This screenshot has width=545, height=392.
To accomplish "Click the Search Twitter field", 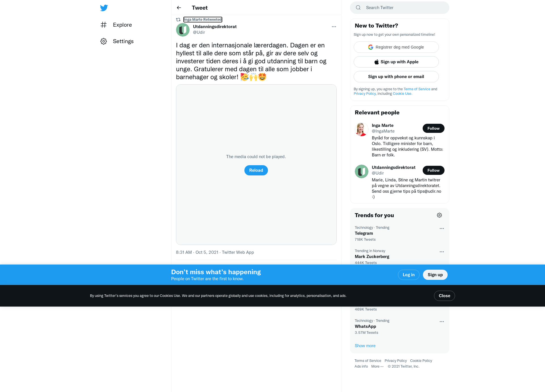I will click(400, 8).
